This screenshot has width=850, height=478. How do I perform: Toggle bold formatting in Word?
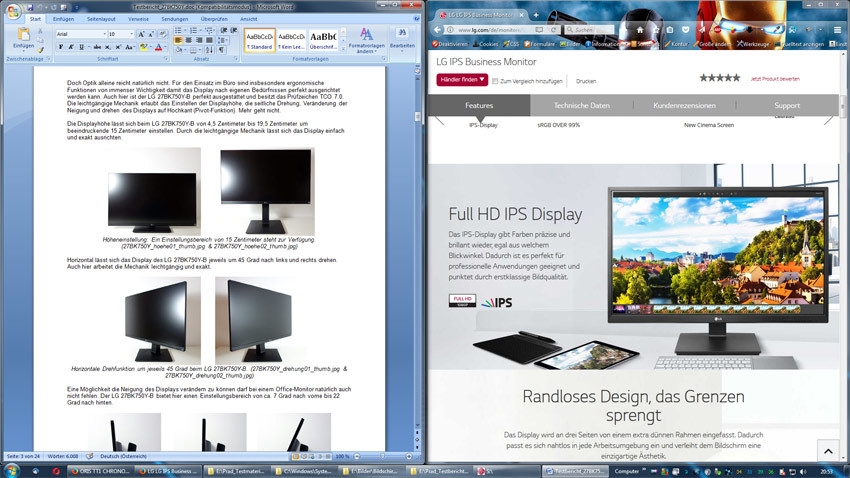[61, 48]
